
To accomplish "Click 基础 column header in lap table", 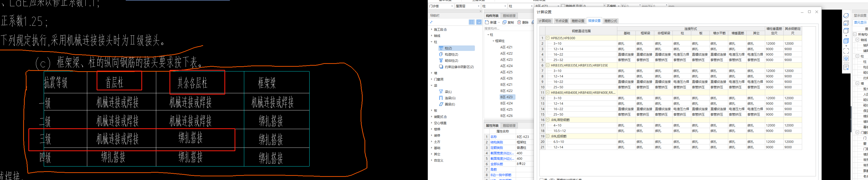I will click(626, 33).
